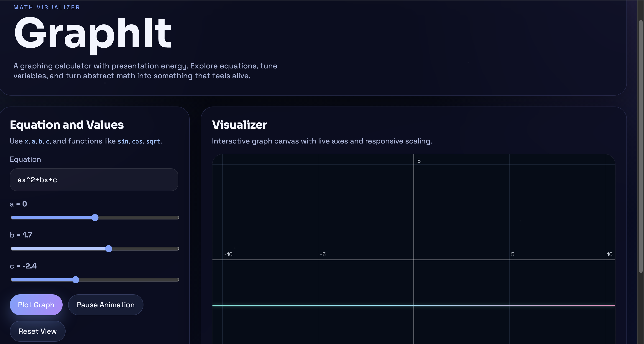Screen dimensions: 644x344
Task: Click the 'c' slider thumb
Action: (76, 280)
